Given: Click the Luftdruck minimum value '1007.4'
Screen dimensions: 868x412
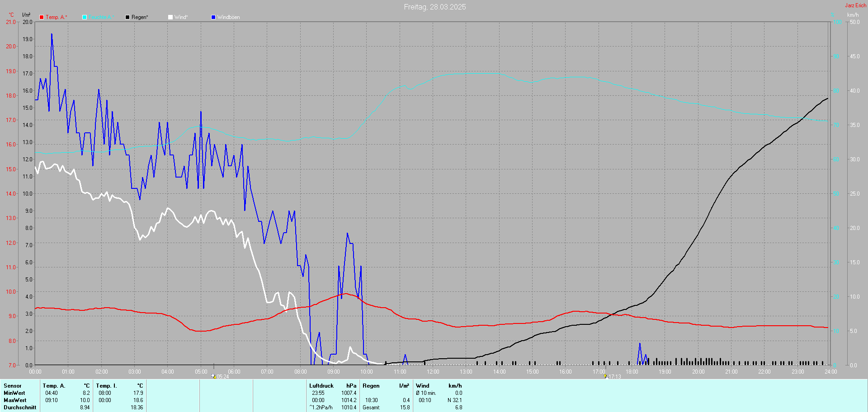Looking at the screenshot, I should (x=349, y=393).
